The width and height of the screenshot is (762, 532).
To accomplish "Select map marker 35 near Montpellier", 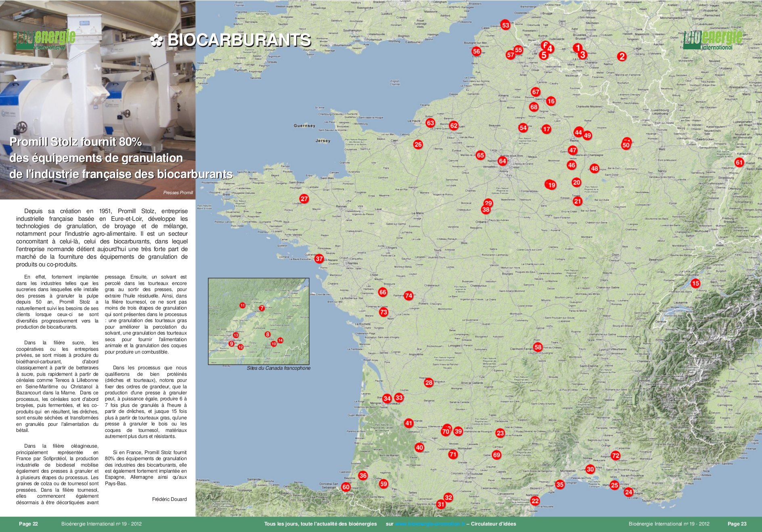I will [560, 484].
